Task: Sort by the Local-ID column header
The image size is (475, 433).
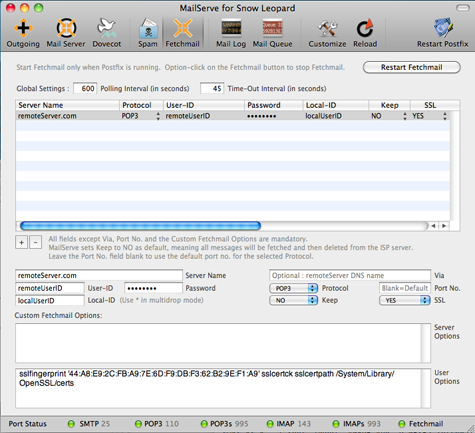Action: pos(336,105)
